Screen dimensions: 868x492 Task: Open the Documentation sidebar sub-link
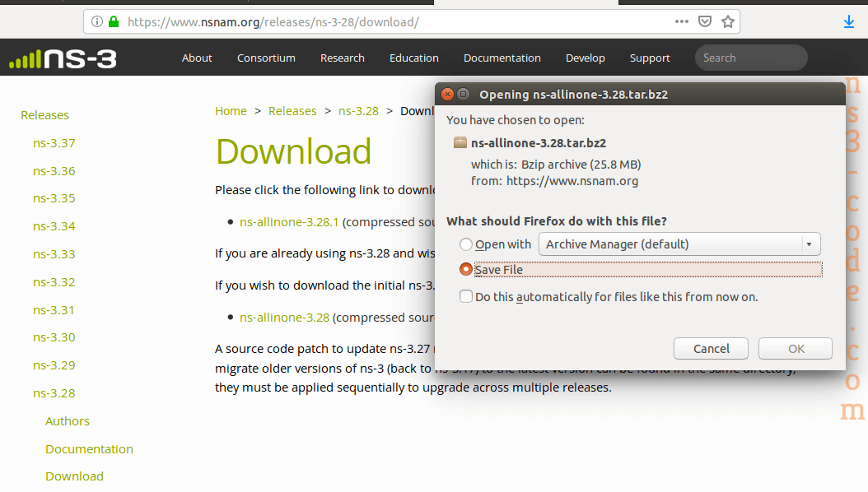coord(89,449)
